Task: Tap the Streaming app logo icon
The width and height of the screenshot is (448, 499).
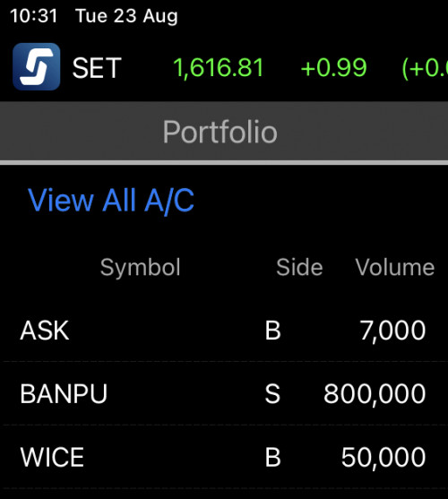Action: (x=36, y=66)
